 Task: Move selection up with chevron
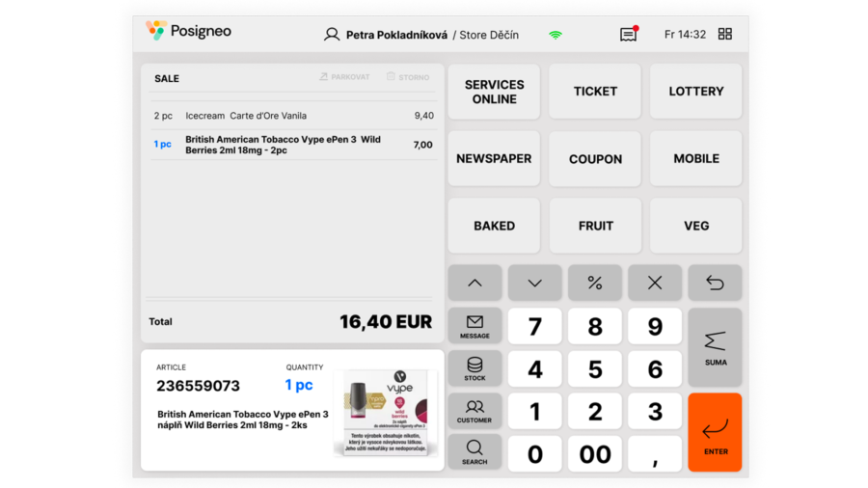point(475,283)
